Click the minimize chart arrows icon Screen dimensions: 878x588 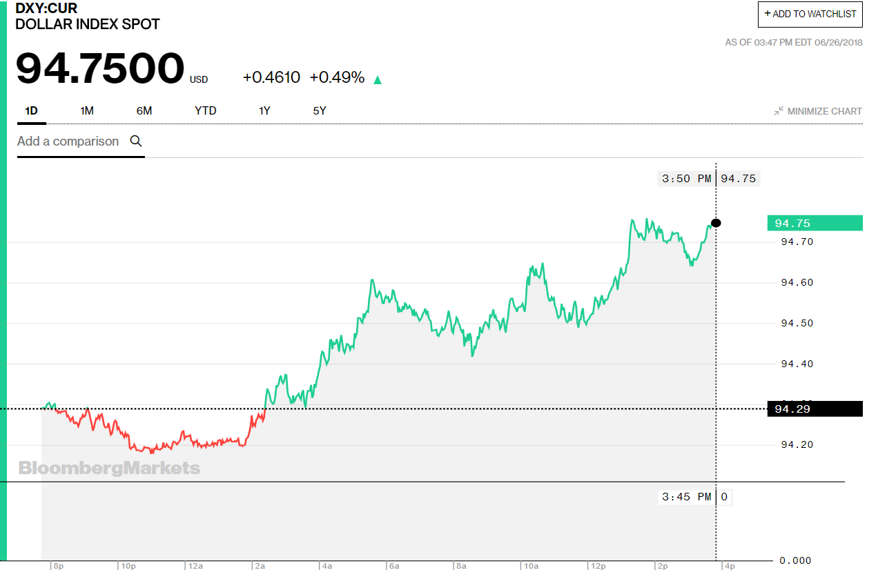(779, 110)
